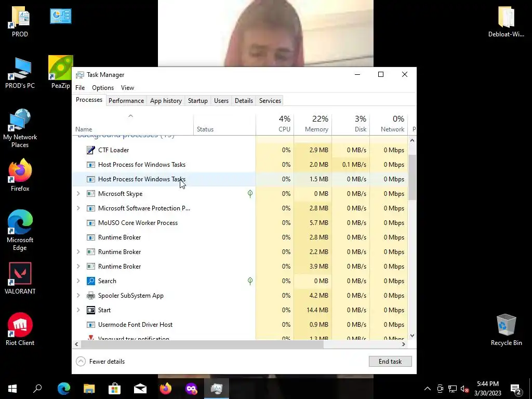Sort by the Network column header
The height and width of the screenshot is (399, 532).
[x=389, y=124]
